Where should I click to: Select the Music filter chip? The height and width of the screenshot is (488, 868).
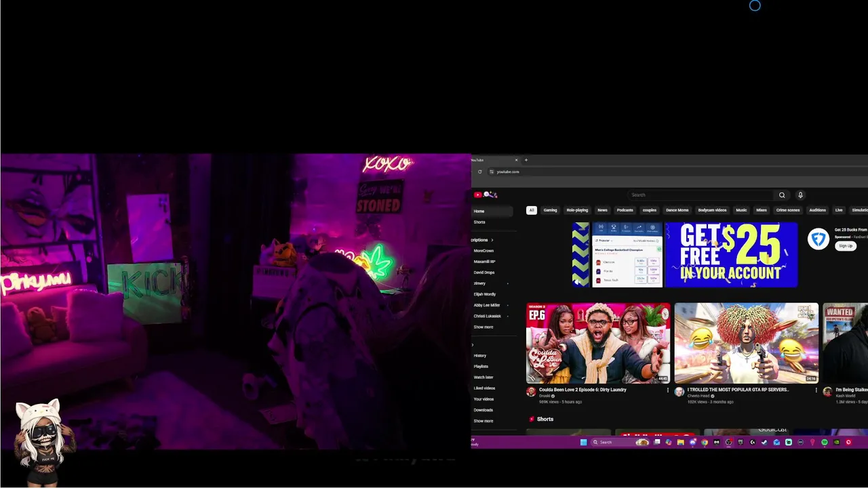point(741,210)
